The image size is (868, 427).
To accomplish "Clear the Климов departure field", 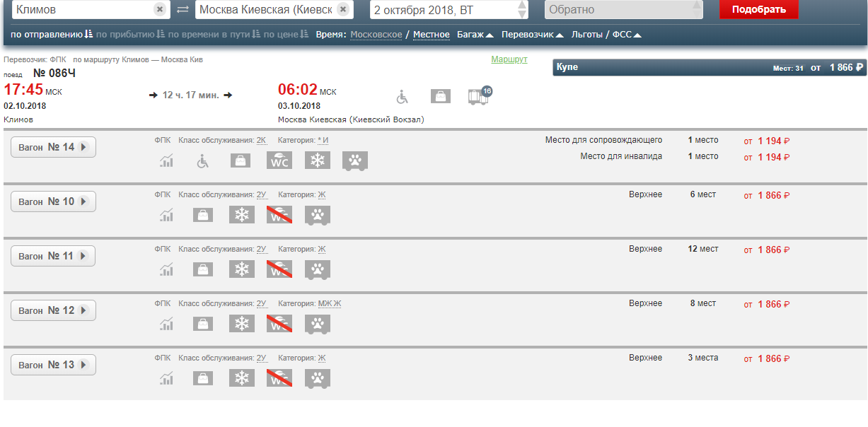I will [160, 10].
